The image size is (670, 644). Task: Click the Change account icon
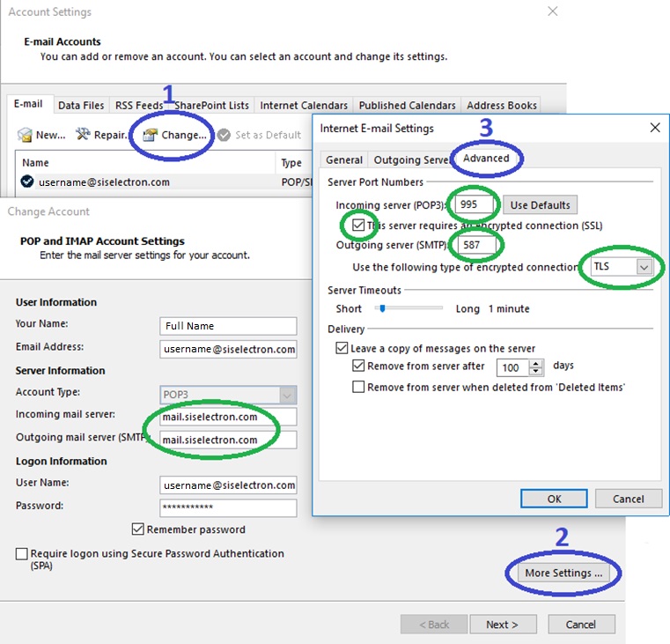[x=150, y=135]
